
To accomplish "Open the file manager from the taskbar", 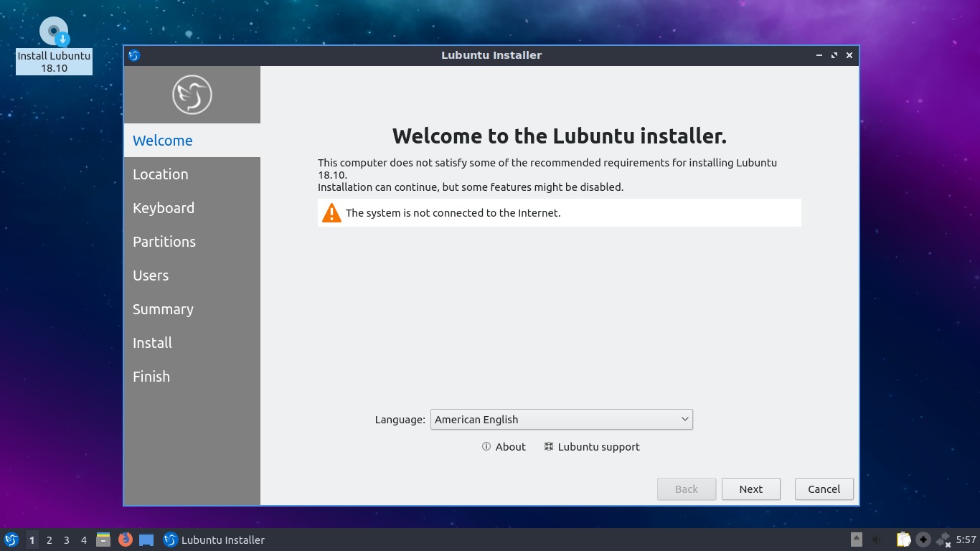I will [105, 540].
